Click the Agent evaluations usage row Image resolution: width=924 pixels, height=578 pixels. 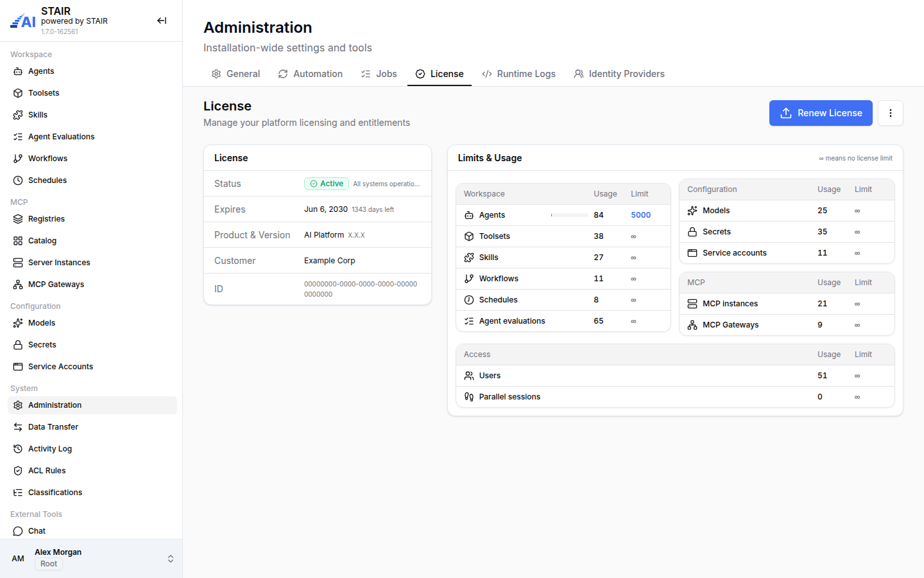click(x=563, y=321)
